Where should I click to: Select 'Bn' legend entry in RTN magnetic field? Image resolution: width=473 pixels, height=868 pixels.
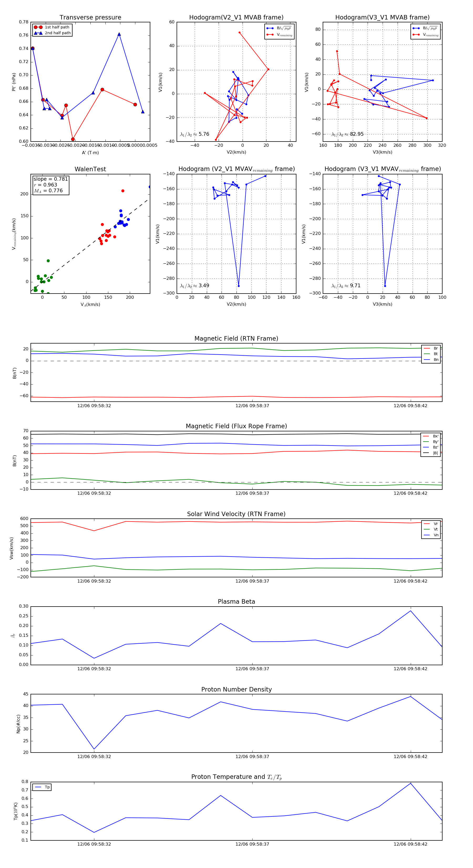click(431, 360)
